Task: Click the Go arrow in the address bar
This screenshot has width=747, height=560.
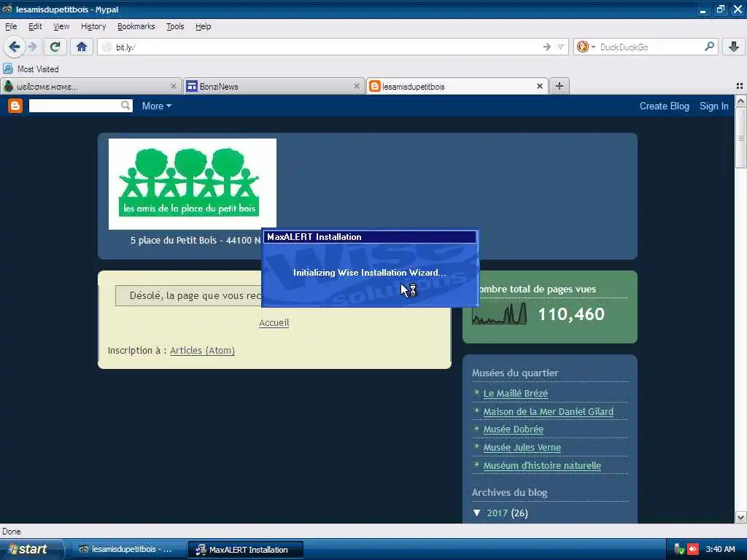Action: pos(546,47)
